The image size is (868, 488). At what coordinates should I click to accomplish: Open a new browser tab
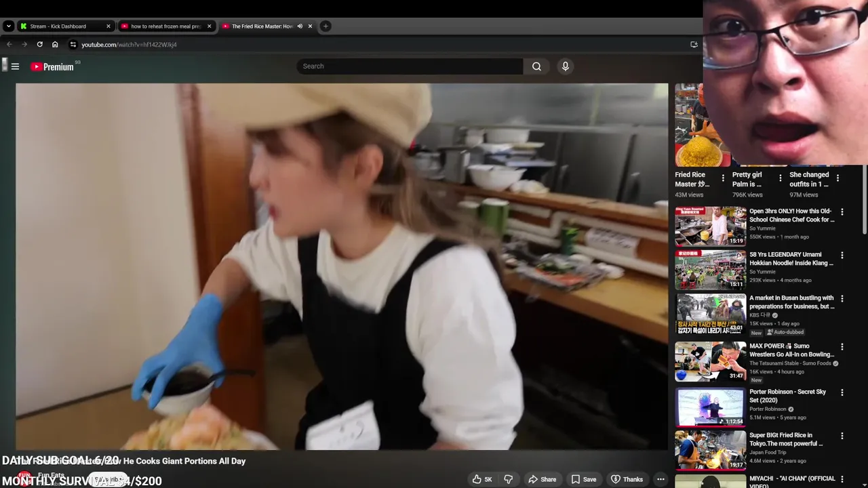(325, 26)
